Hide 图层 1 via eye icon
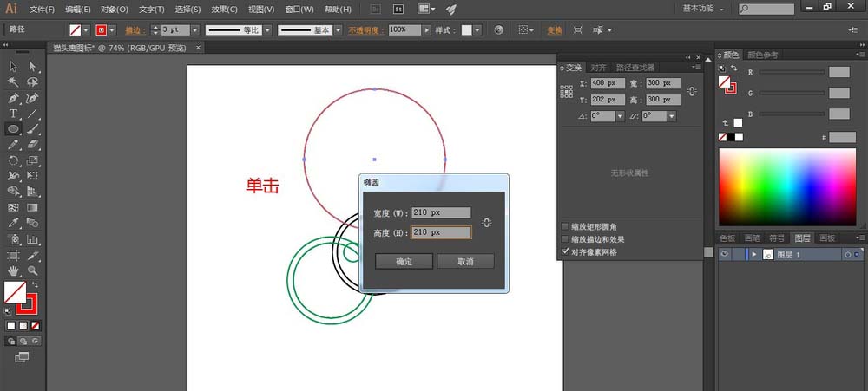 pos(724,254)
